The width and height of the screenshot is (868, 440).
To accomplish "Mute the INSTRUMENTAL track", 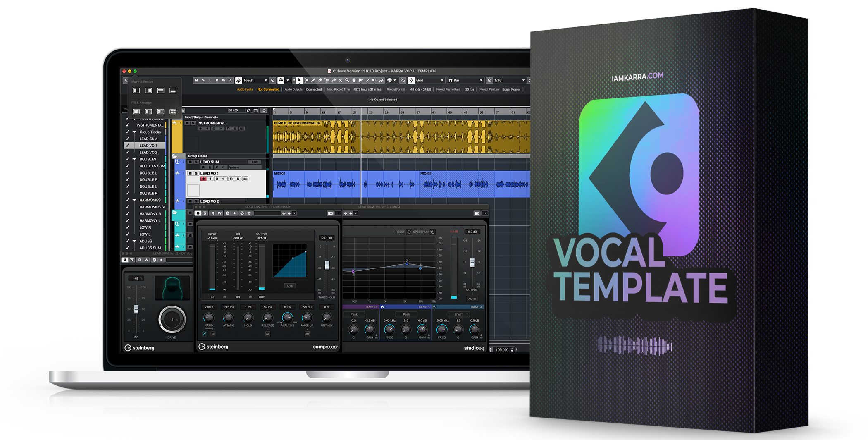I will (187, 123).
